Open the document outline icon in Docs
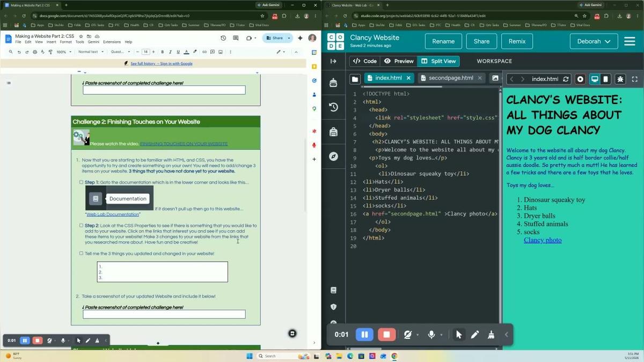The height and width of the screenshot is (362, 644). (9, 83)
